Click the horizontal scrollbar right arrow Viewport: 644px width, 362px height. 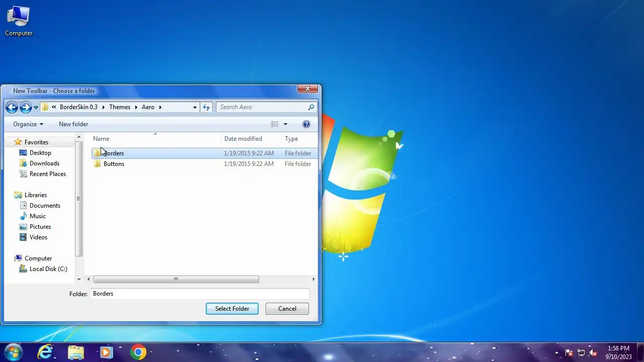click(x=313, y=280)
